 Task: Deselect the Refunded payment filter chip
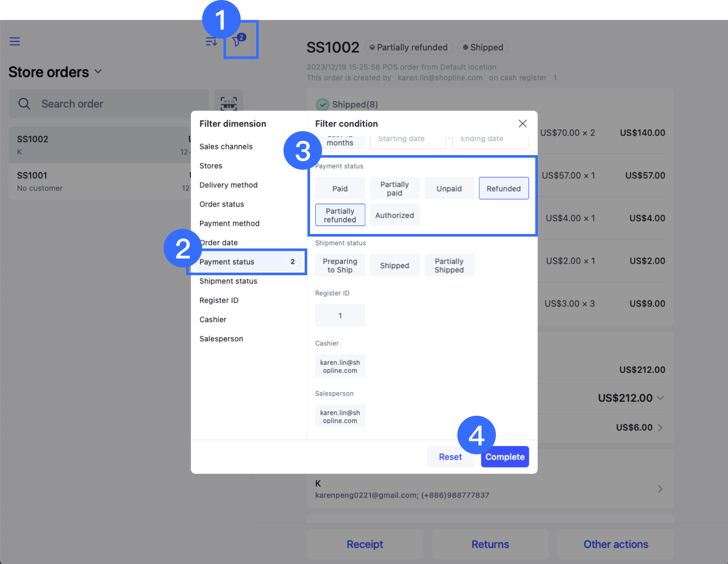pos(504,188)
